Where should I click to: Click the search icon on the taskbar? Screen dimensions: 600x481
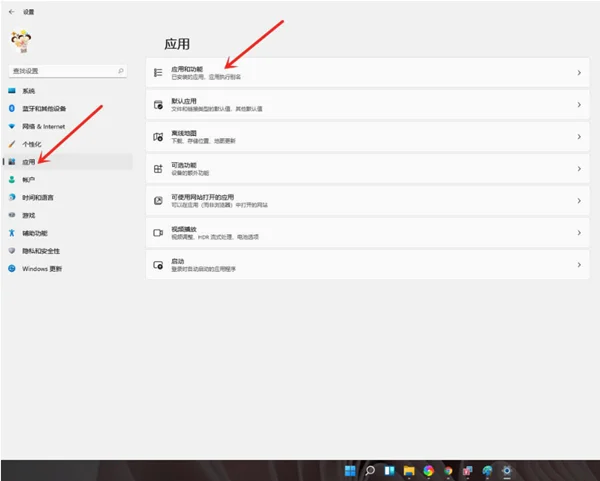[370, 470]
